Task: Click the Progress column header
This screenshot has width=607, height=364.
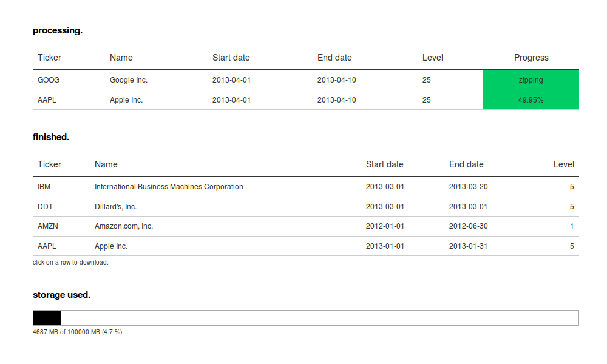Action: click(x=531, y=58)
